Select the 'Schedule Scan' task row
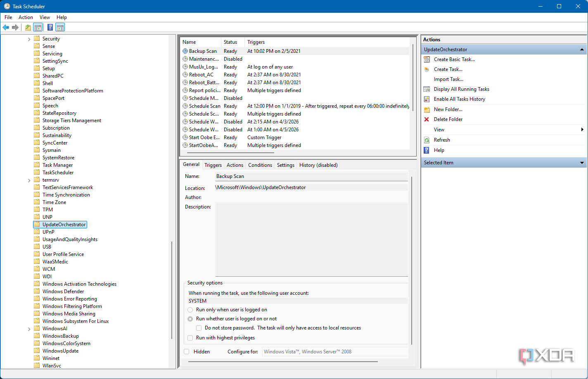The width and height of the screenshot is (588, 379). pos(295,106)
